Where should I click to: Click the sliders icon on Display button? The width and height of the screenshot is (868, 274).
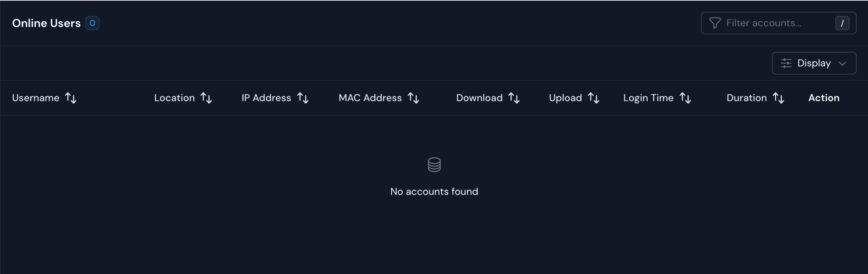[786, 63]
